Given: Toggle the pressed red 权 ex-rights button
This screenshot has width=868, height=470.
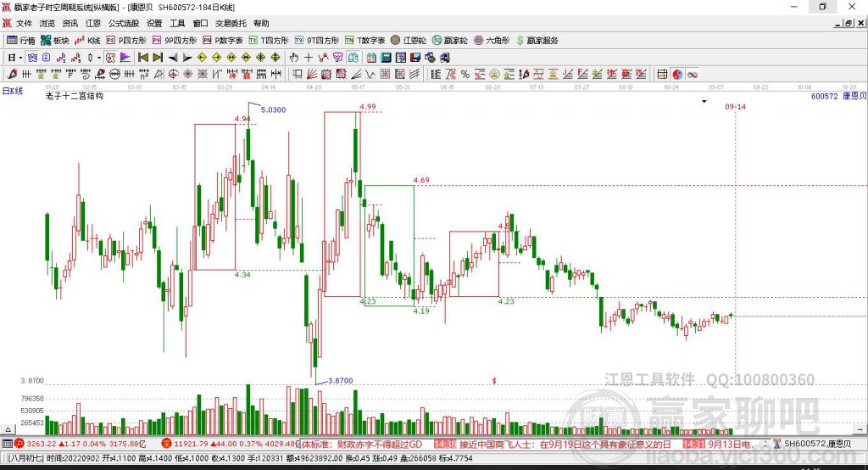Looking at the screenshot, I should coord(110,58).
